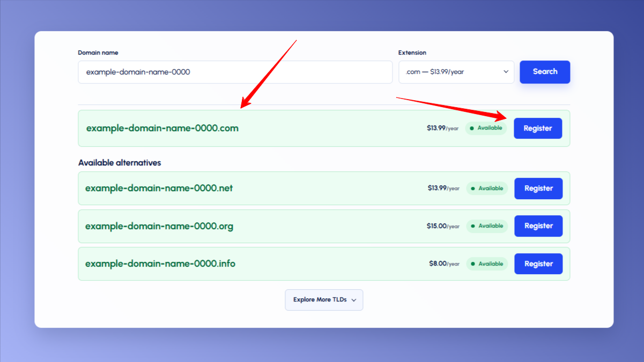Click the Available badge on the .org row
This screenshot has height=362, width=644.
coord(487,226)
